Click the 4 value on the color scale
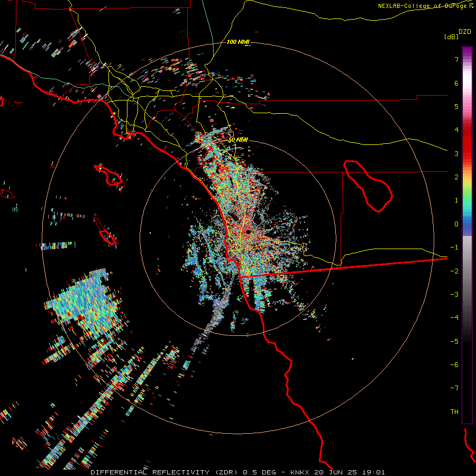476x476 pixels. pos(456,130)
